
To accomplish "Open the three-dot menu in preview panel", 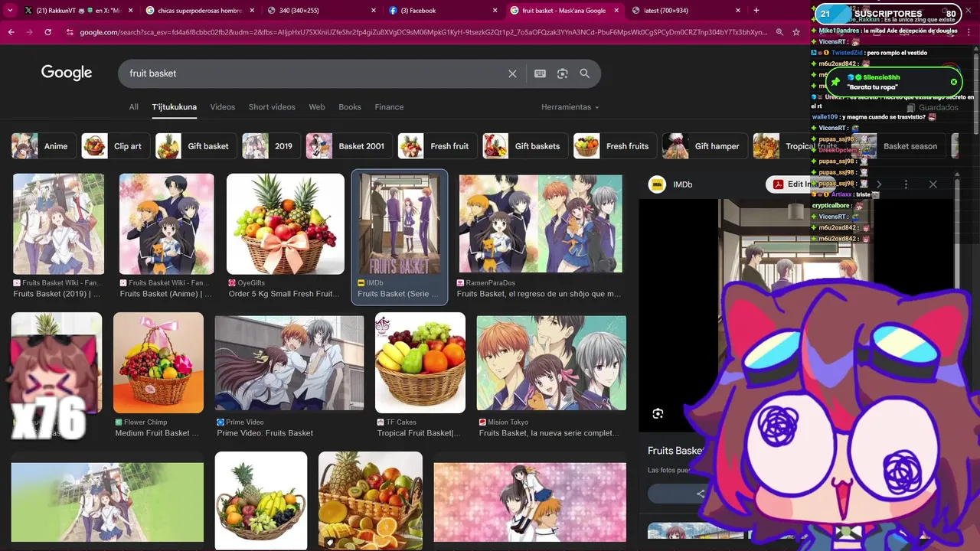I will point(906,184).
